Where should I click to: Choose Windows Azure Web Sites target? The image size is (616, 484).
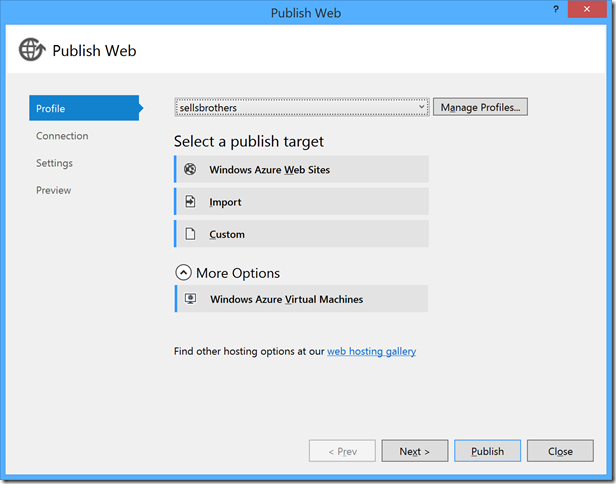301,169
